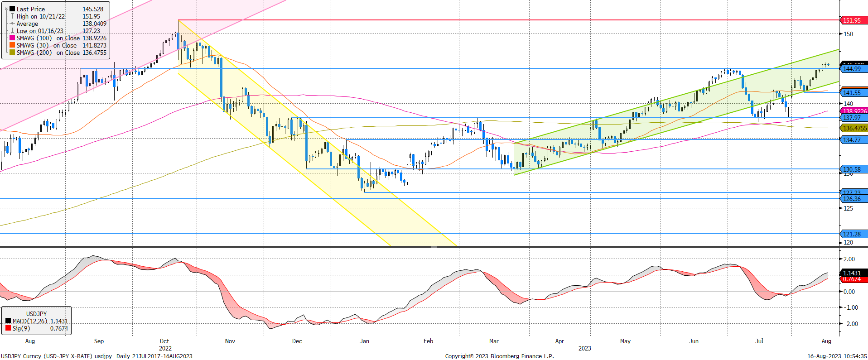Select the olive SMAVG (200) legend swatch
Screen dimensions: 868x360
[x=12, y=53]
